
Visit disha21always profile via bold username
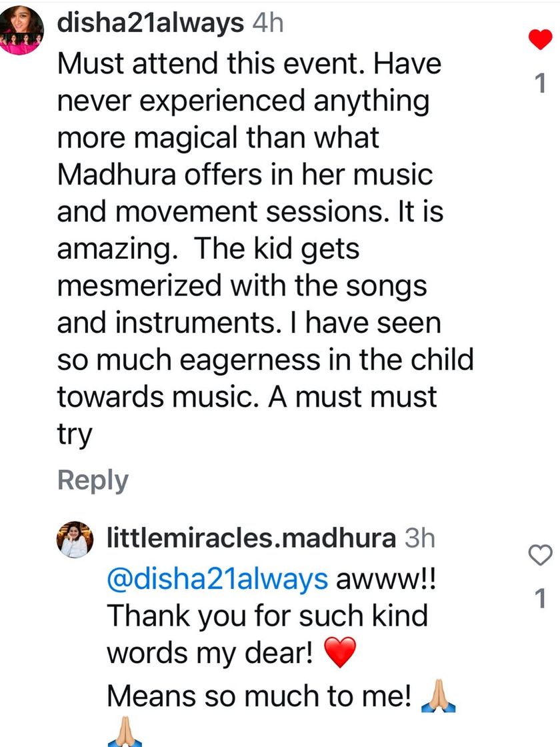point(151,24)
